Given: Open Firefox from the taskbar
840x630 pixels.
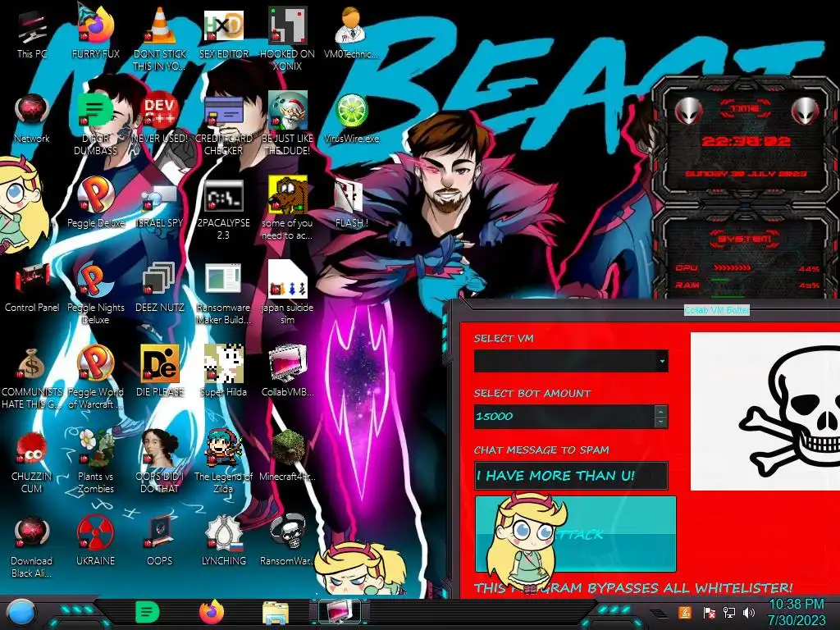Looking at the screenshot, I should (212, 612).
